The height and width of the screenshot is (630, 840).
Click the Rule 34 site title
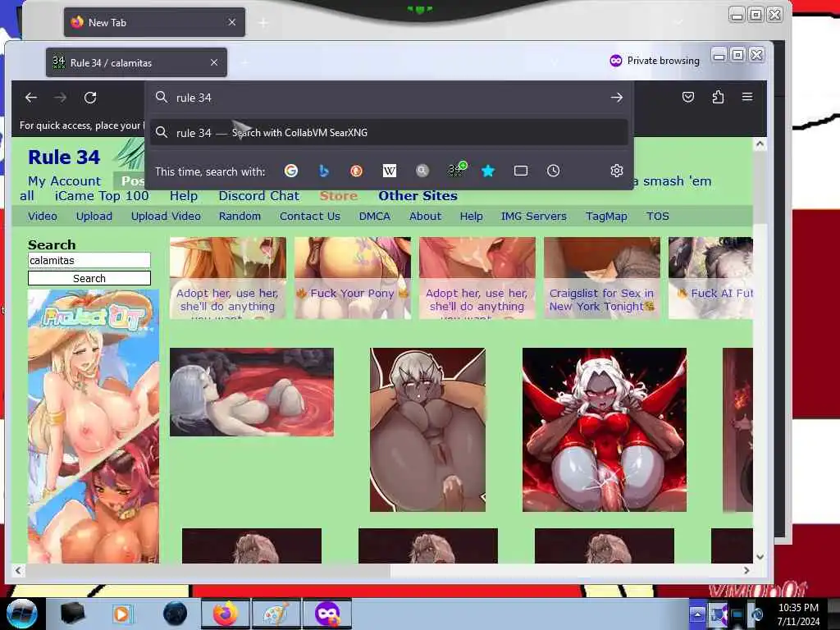tap(64, 157)
